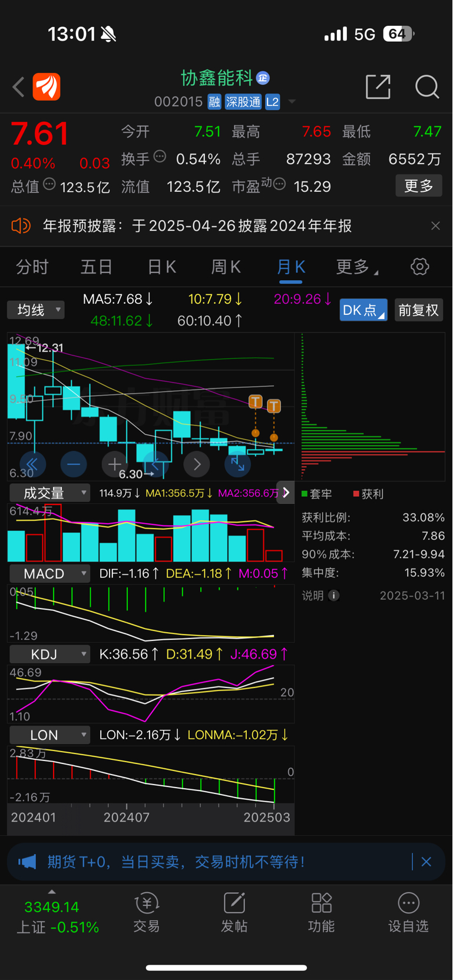Image resolution: width=453 pixels, height=980 pixels.
Task: Close the futures T+0 banner
Action: (426, 862)
